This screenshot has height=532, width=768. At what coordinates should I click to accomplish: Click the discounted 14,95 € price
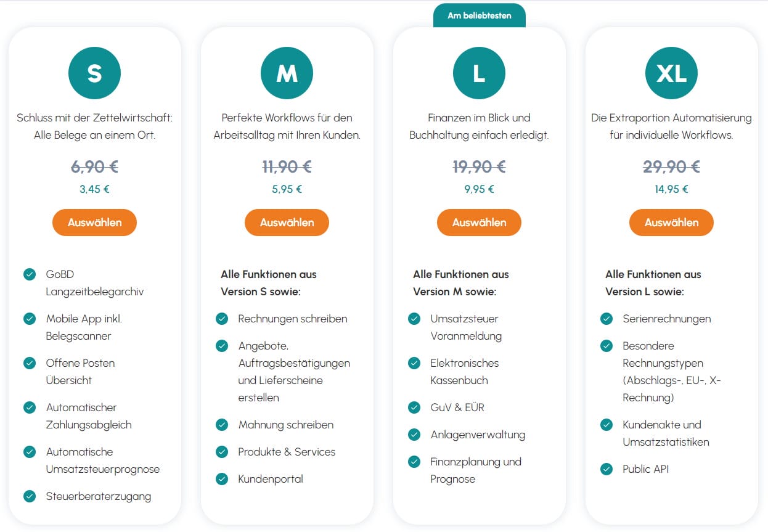(671, 189)
